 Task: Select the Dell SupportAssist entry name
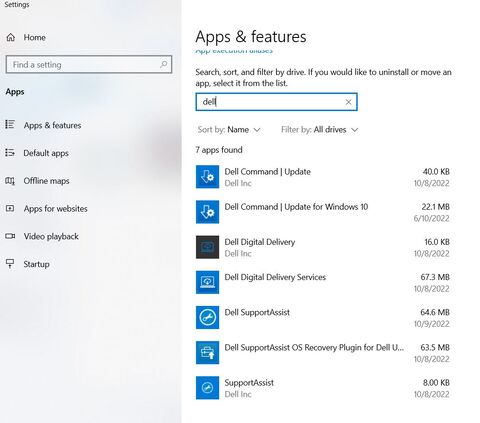click(257, 312)
